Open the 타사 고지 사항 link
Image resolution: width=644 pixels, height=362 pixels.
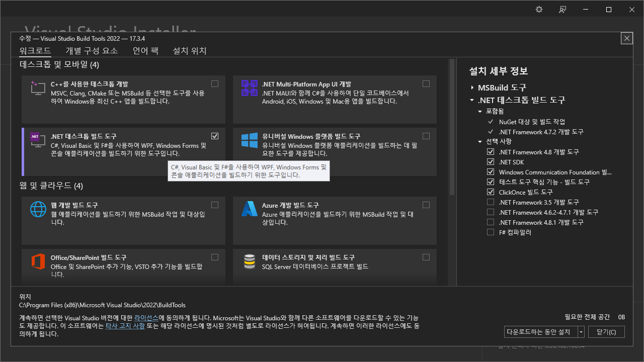pyautogui.click(x=125, y=326)
